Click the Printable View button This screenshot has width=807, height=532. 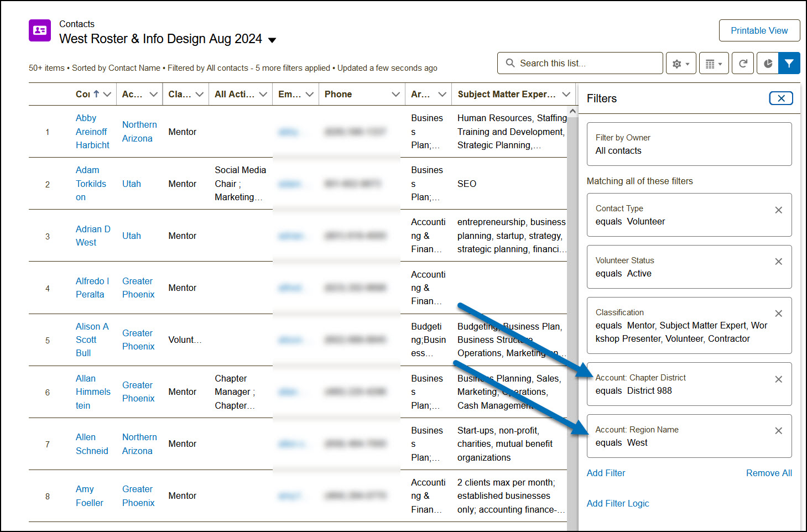tap(759, 30)
